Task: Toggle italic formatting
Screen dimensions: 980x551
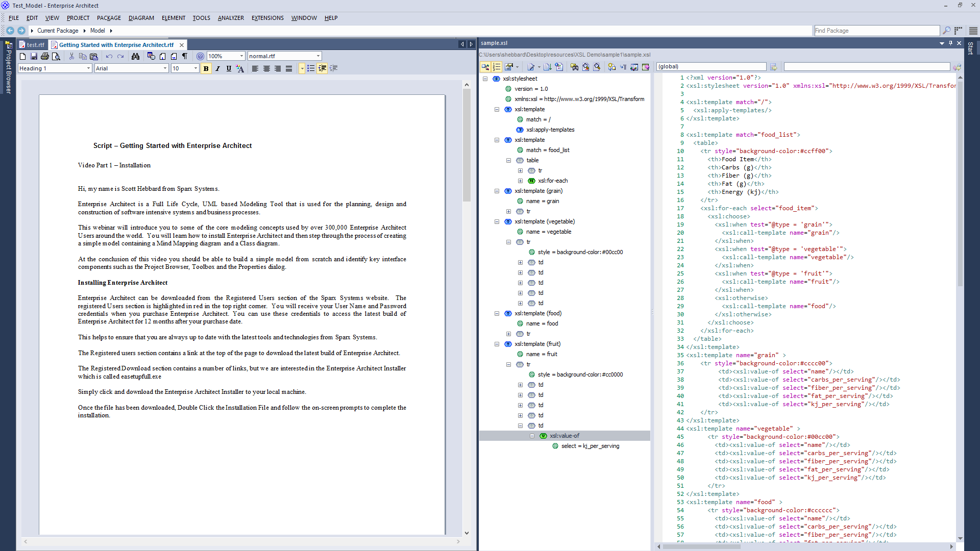Action: point(217,68)
